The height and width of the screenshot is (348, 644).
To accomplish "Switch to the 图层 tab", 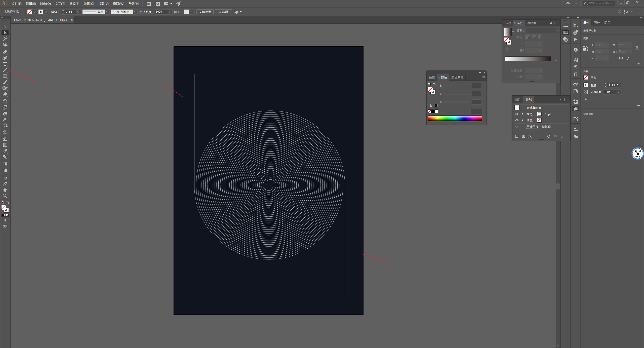I will [607, 23].
